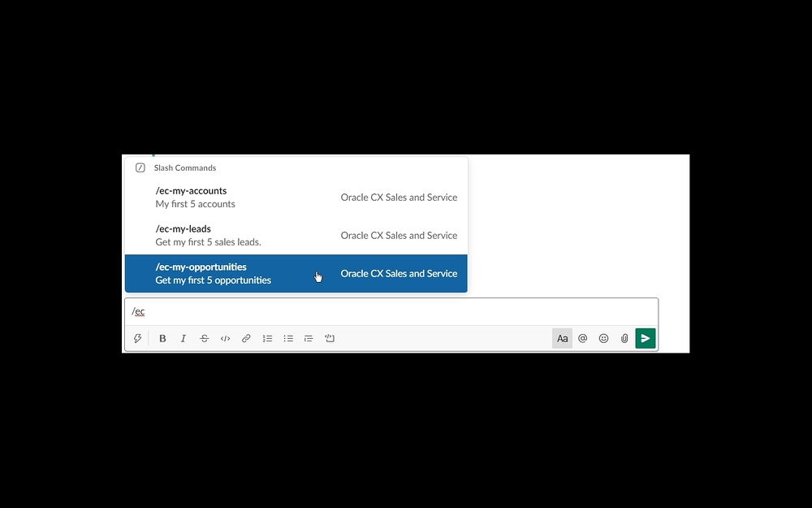Toggle italic formatting
This screenshot has height=508, width=812.
pos(184,338)
